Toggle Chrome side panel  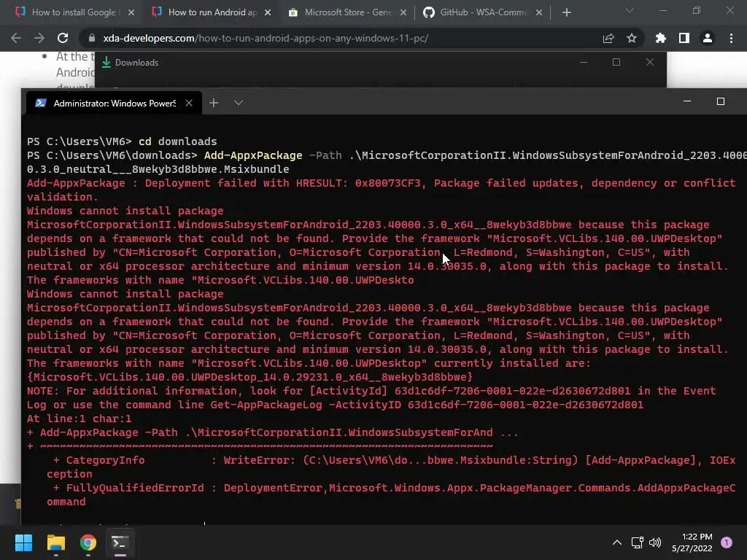click(x=684, y=38)
